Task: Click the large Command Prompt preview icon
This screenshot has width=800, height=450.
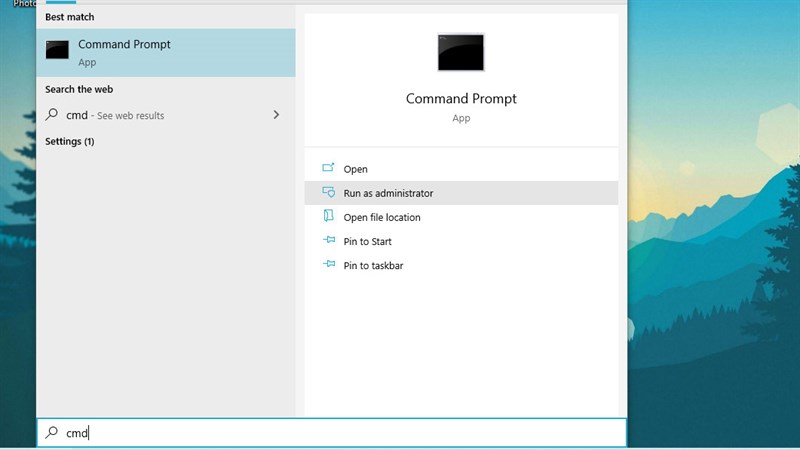Action: coord(461,52)
